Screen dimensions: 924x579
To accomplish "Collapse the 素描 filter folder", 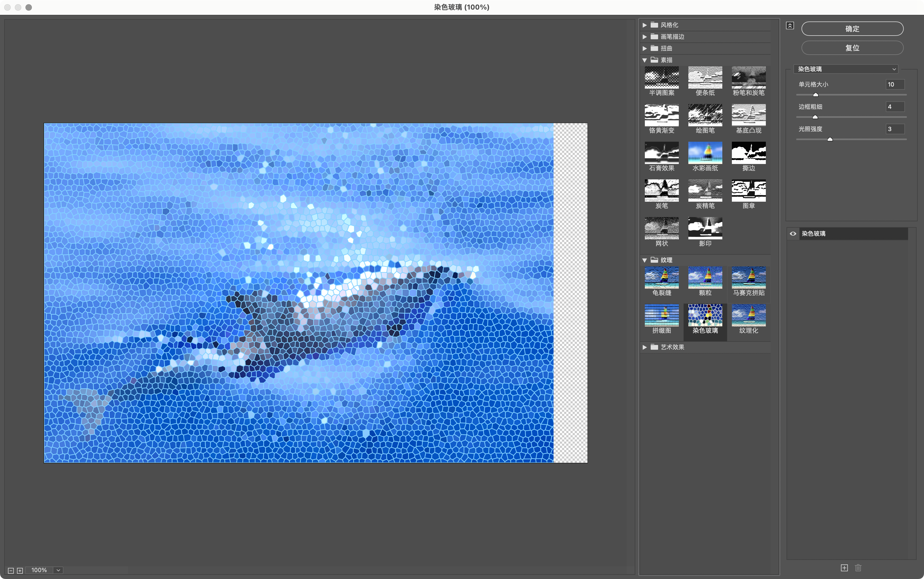I will [645, 60].
